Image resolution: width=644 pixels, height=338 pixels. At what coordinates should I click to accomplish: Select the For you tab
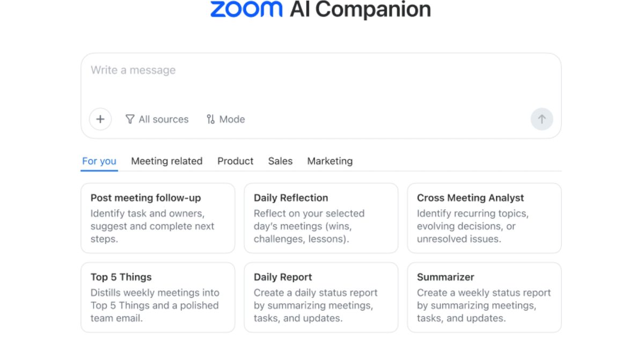[x=99, y=161]
